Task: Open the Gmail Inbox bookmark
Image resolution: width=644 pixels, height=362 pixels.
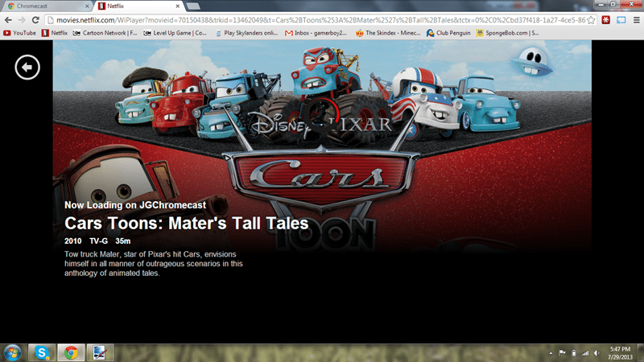Action: click(x=316, y=33)
